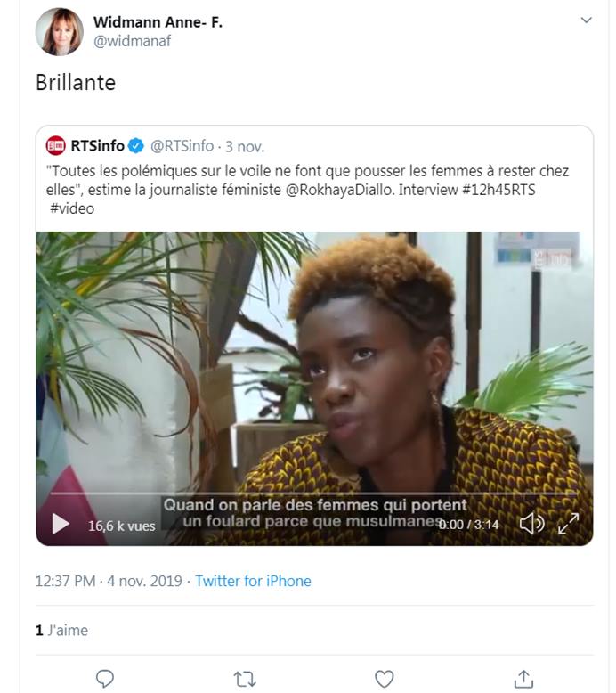Screen dimensions: 616x693
Task: Toggle video sound with speaker icon
Action: coord(531,524)
